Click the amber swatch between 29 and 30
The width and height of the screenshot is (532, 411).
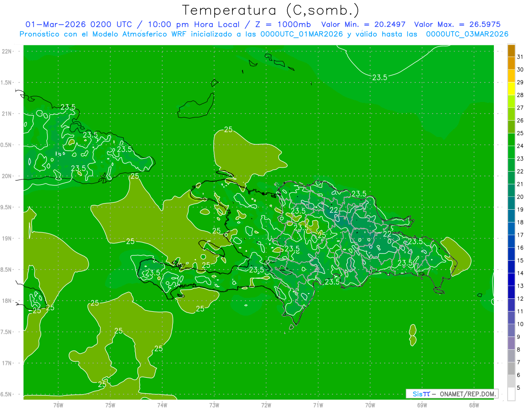point(511,76)
